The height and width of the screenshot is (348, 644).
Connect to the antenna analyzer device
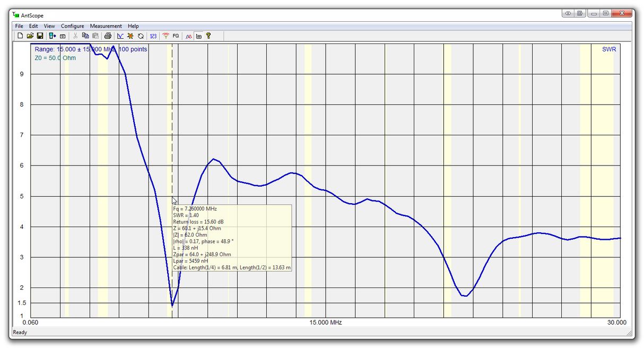click(x=51, y=36)
